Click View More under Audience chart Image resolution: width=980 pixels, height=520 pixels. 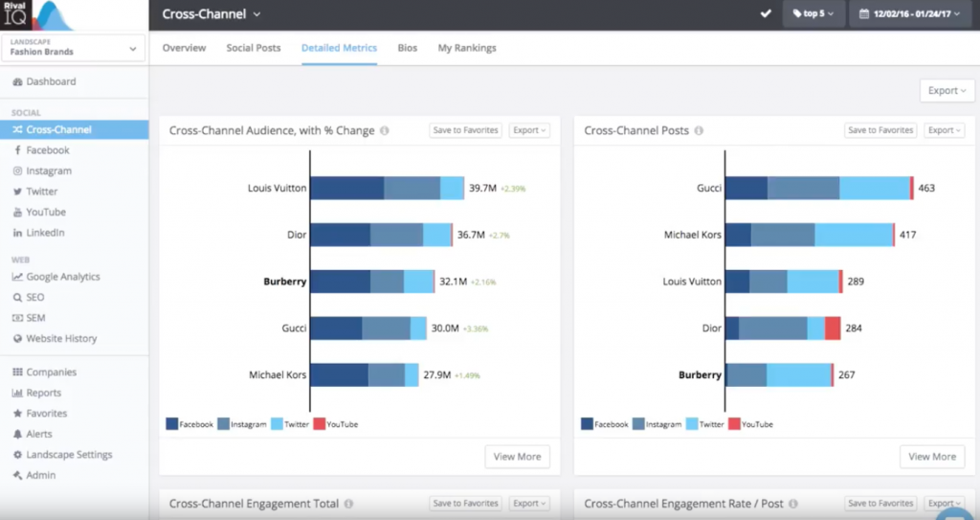pyautogui.click(x=518, y=457)
